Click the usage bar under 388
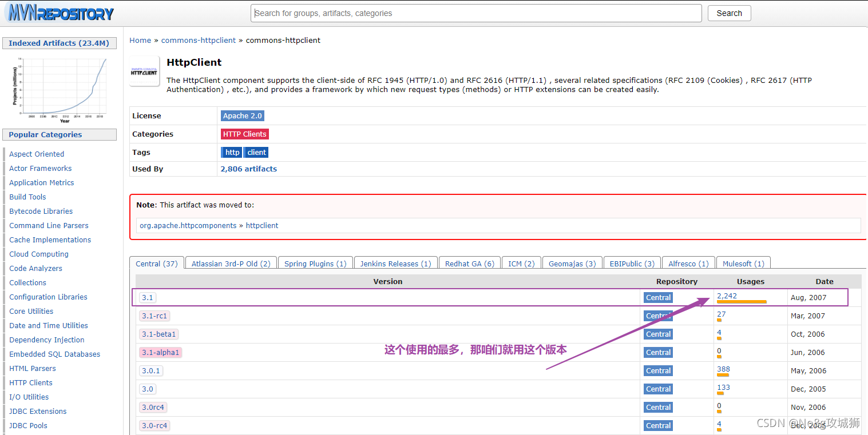868x435 pixels. (x=723, y=375)
